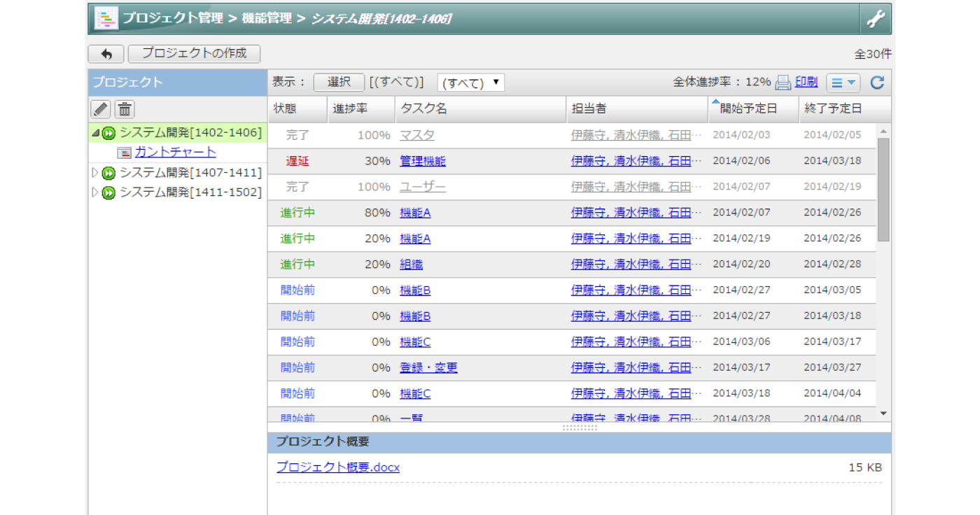This screenshot has width=980, height=515.
Task: Open 機能C task starting 2014/03/06
Action: pos(415,342)
